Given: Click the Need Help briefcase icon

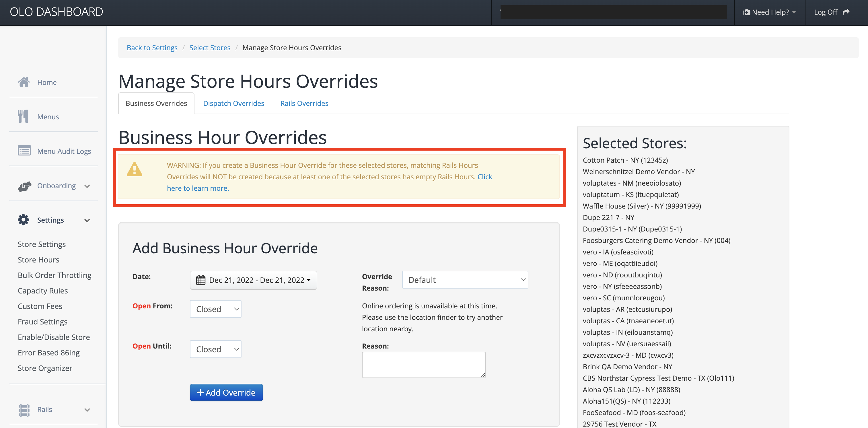Looking at the screenshot, I should tap(747, 12).
